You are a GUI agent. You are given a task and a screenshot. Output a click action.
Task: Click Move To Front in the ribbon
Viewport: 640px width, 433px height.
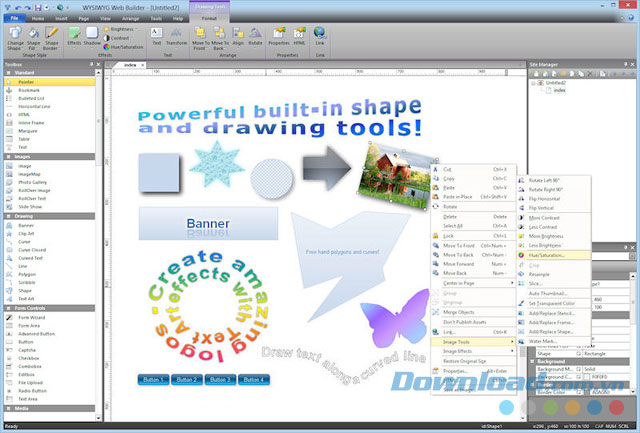click(x=200, y=38)
